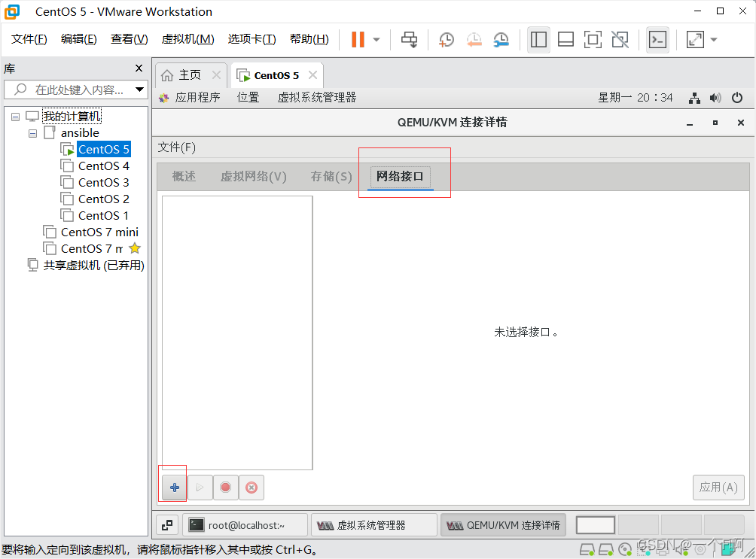Open the power options dropdown arrow
Viewport: 756px width, 559px height.
tap(376, 40)
